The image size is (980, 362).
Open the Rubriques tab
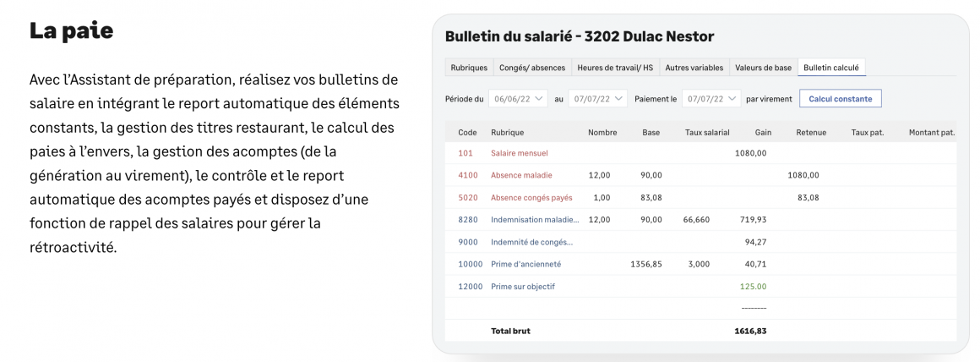pos(469,67)
